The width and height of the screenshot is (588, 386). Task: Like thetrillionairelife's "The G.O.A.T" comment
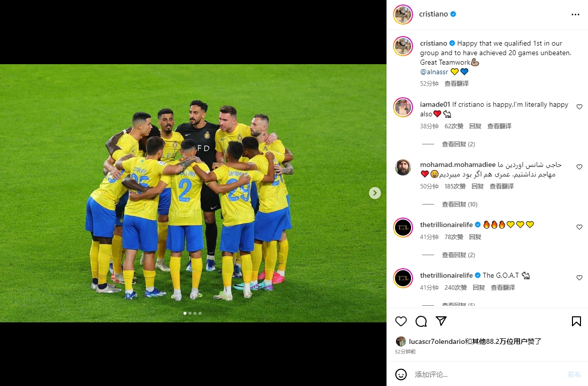point(579,278)
